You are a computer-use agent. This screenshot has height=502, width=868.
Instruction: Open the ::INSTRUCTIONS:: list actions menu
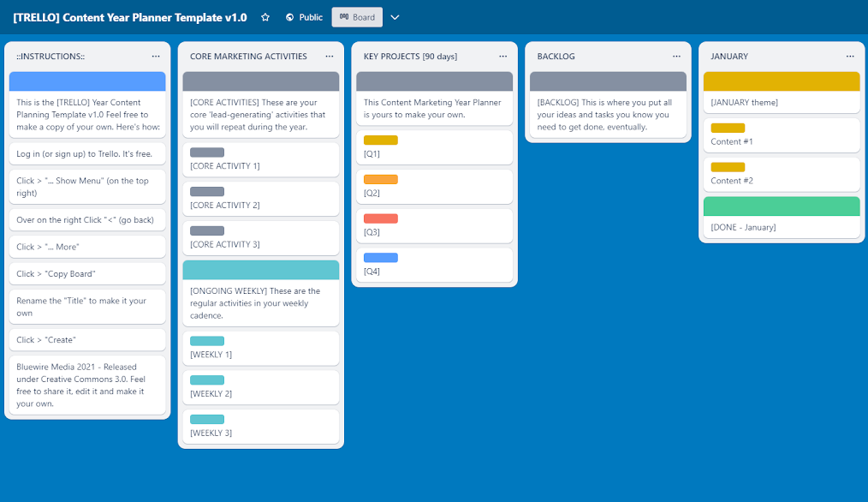pos(157,57)
